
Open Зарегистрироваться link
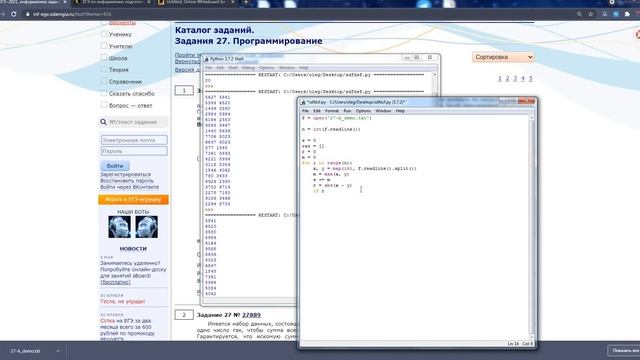pyautogui.click(x=126, y=174)
